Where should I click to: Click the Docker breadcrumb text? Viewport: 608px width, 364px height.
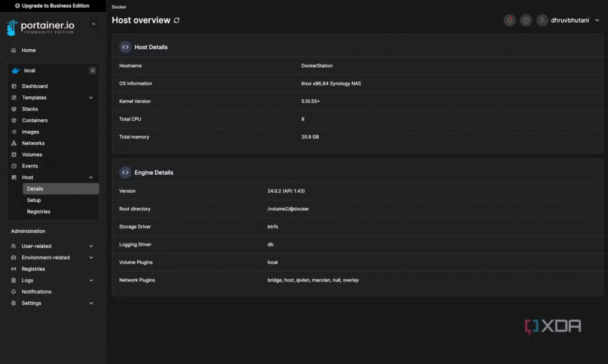pos(119,7)
